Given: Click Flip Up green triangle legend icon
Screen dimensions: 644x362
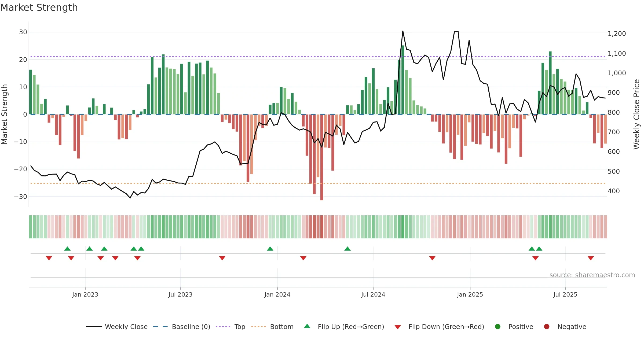Looking at the screenshot, I should 307,326.
